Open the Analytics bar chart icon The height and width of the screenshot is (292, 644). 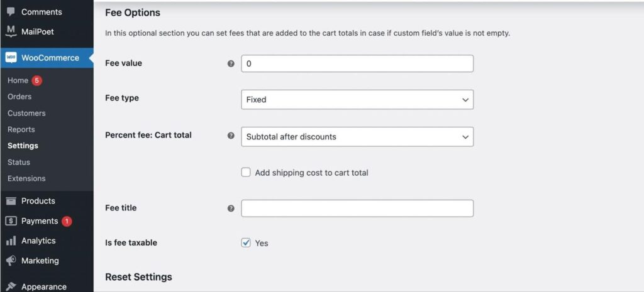(x=11, y=241)
